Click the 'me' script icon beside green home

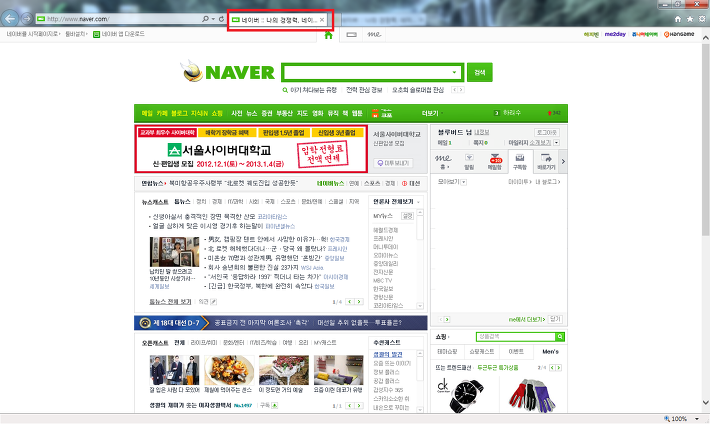(x=374, y=34)
